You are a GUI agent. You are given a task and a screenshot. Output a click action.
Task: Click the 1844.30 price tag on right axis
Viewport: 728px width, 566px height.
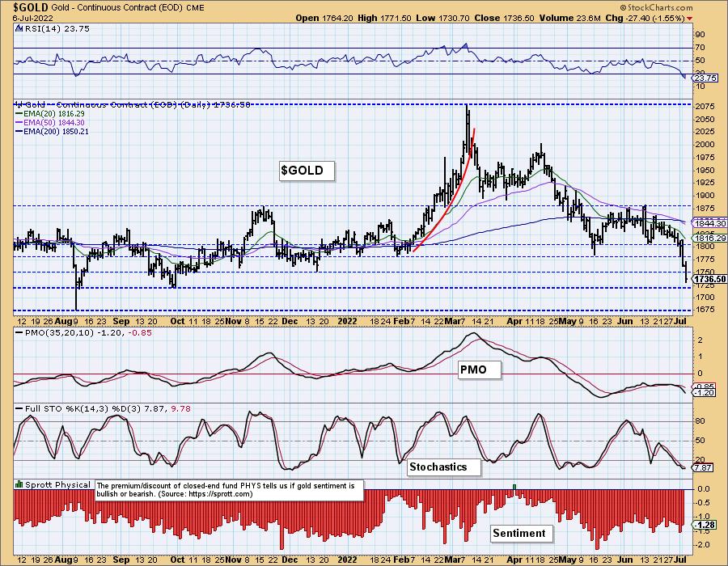pos(710,223)
